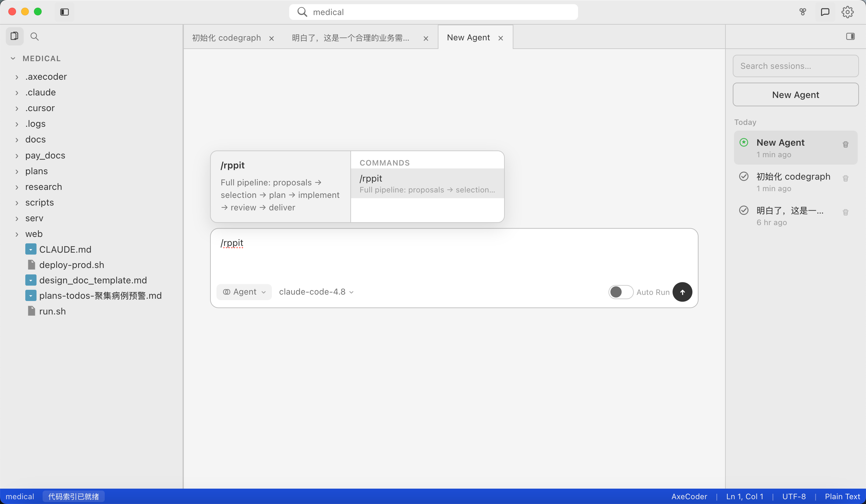This screenshot has width=866, height=504.
Task: Open the Agent mode dropdown
Action: [x=244, y=292]
